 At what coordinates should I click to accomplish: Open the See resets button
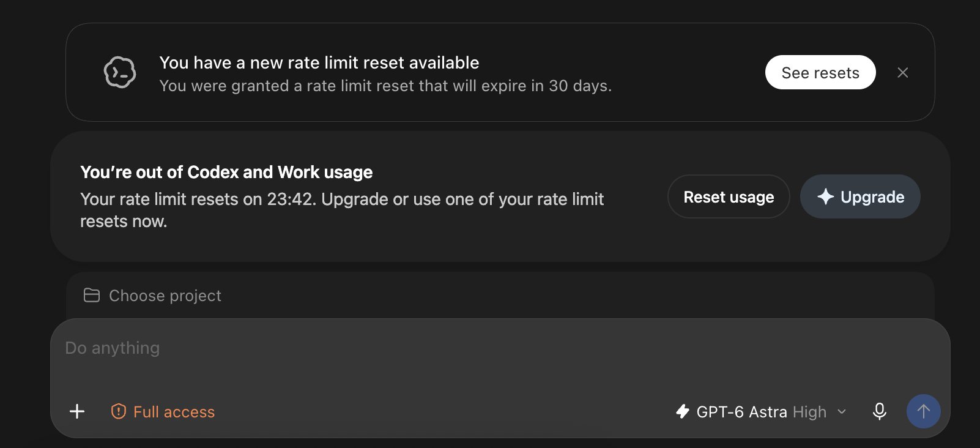(x=820, y=72)
